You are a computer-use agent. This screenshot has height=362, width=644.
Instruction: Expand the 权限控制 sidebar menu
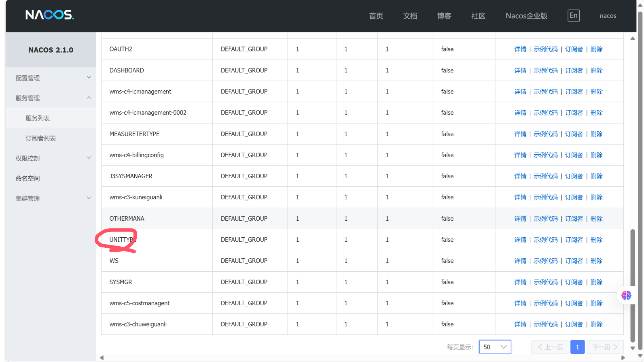click(x=51, y=158)
